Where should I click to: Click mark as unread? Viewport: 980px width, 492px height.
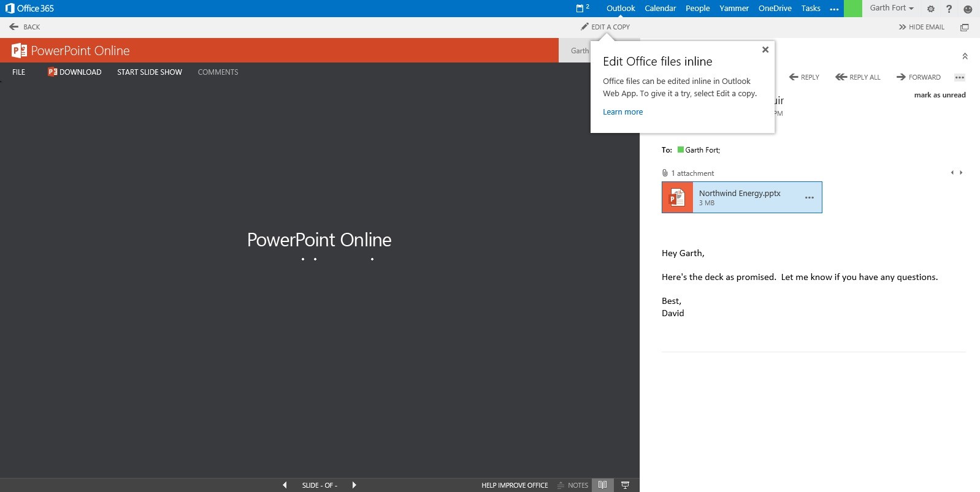pos(940,95)
